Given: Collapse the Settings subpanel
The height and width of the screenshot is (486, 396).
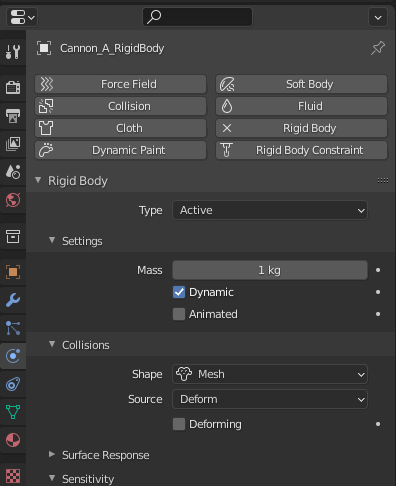Looking at the screenshot, I should click(52, 240).
